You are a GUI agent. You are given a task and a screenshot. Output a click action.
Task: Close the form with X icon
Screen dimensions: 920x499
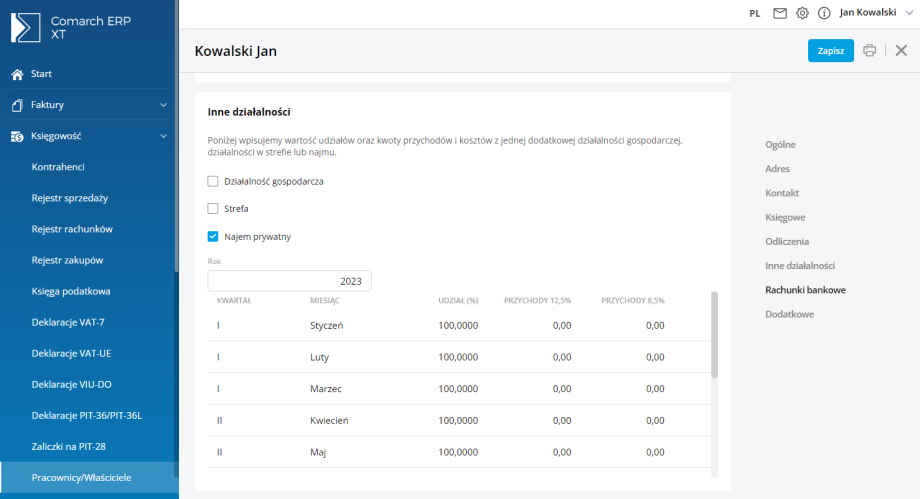click(901, 51)
